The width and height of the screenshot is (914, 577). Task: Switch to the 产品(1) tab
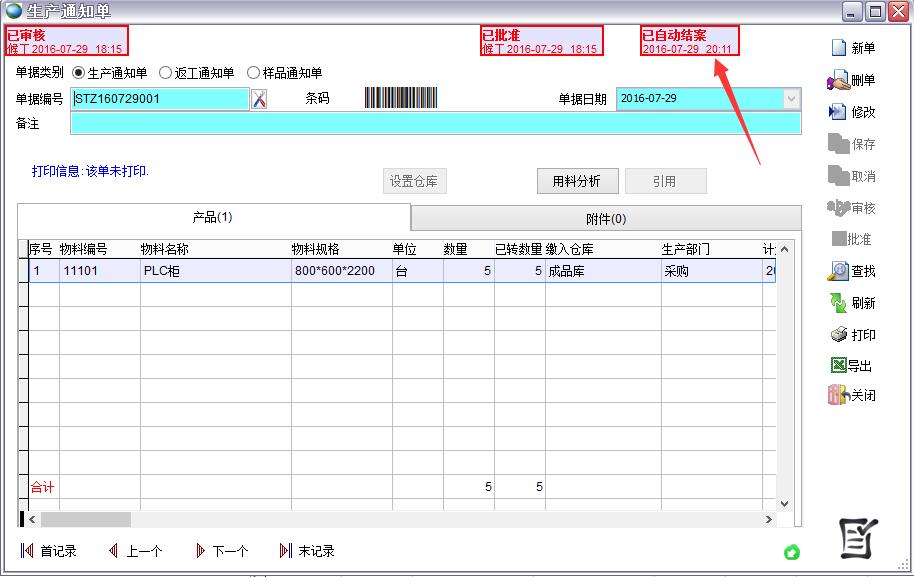point(212,217)
